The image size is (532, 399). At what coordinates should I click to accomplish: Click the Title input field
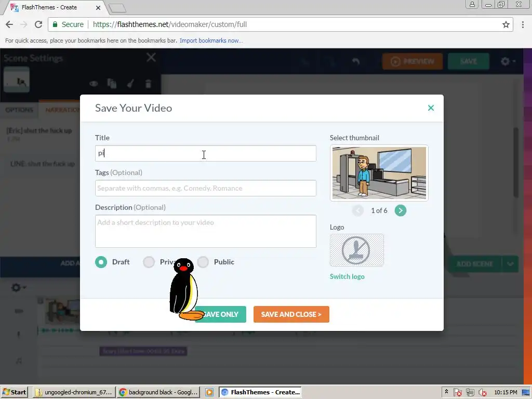(206, 153)
